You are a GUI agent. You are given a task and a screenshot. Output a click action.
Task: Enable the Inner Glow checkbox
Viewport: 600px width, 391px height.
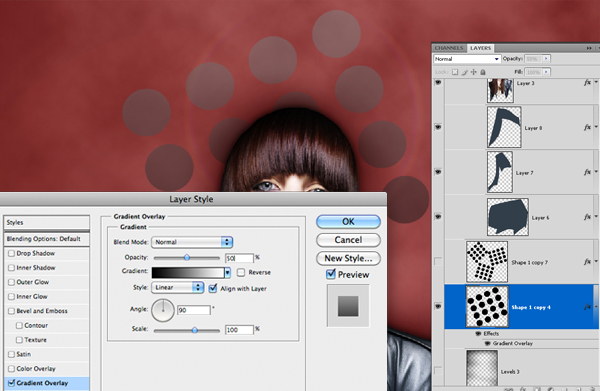coord(11,297)
